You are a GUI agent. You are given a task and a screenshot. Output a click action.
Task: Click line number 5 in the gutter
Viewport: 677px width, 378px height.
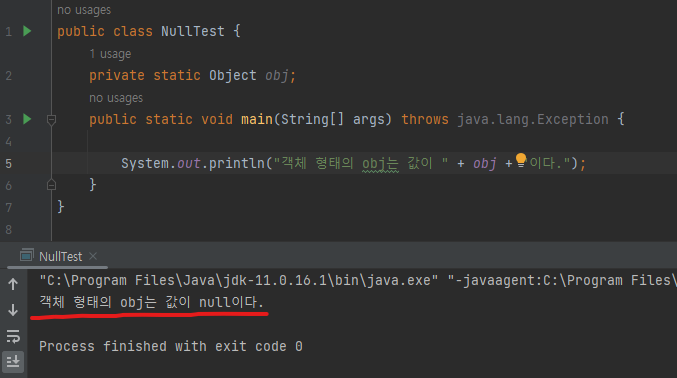point(9,164)
